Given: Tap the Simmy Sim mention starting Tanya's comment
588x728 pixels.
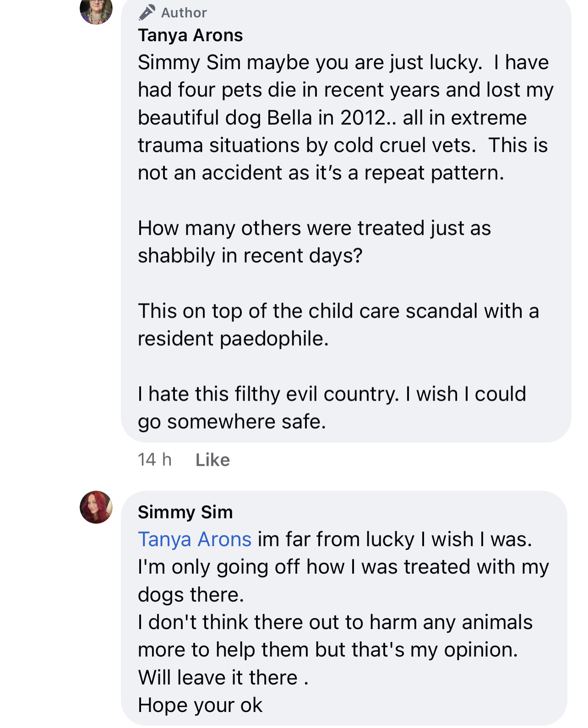Looking at the screenshot, I should click(x=189, y=62).
